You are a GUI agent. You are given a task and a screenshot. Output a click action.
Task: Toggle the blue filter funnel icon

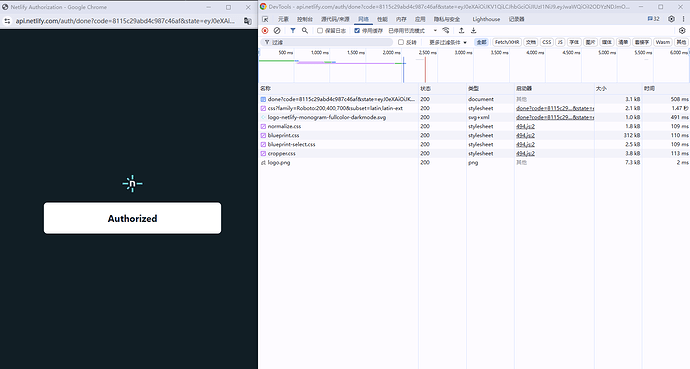pos(293,30)
